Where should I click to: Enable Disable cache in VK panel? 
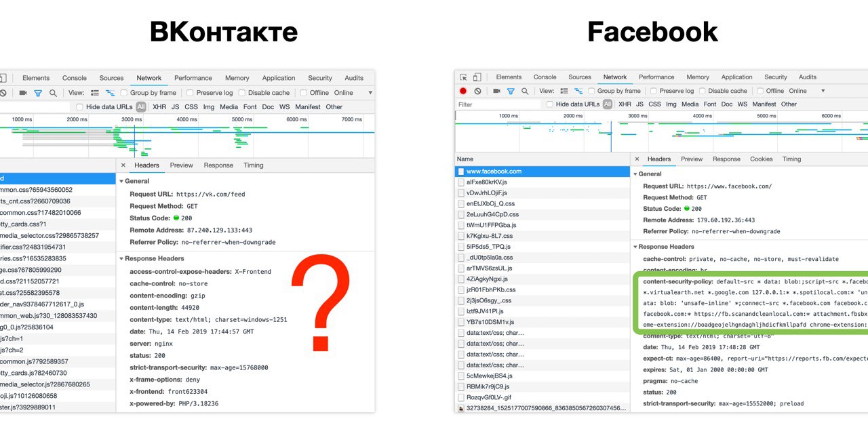pos(242,93)
